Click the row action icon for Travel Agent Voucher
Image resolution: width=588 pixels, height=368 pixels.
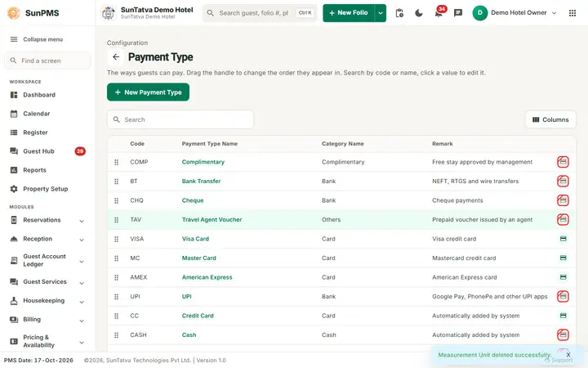(563, 219)
